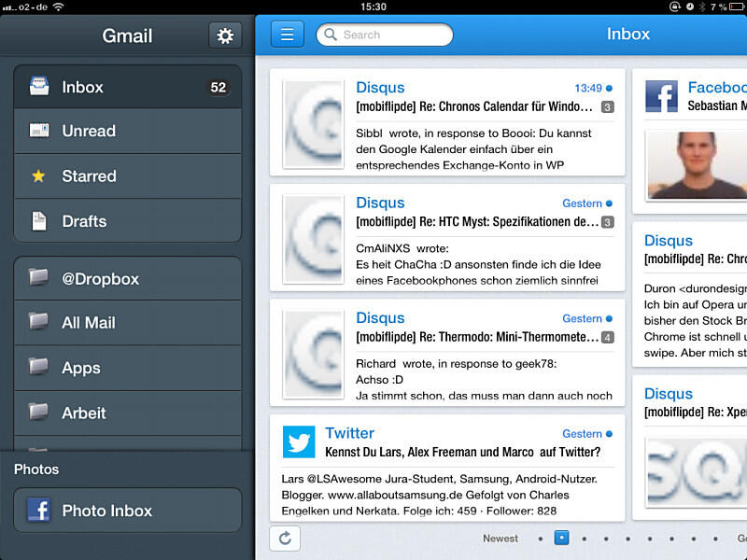Click the Gmail account title
This screenshot has height=560, width=747.
click(127, 35)
